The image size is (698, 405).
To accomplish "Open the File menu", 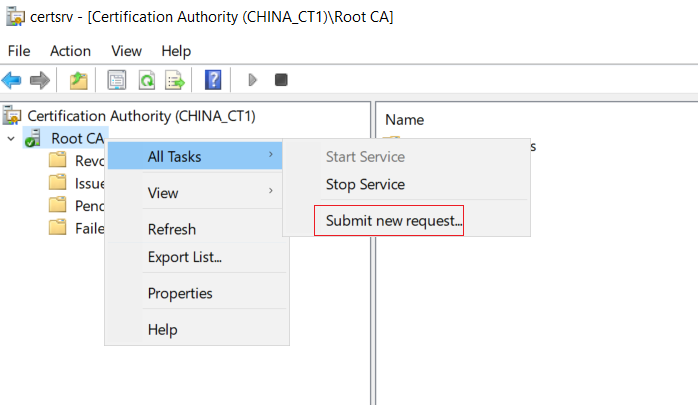I will [x=19, y=51].
